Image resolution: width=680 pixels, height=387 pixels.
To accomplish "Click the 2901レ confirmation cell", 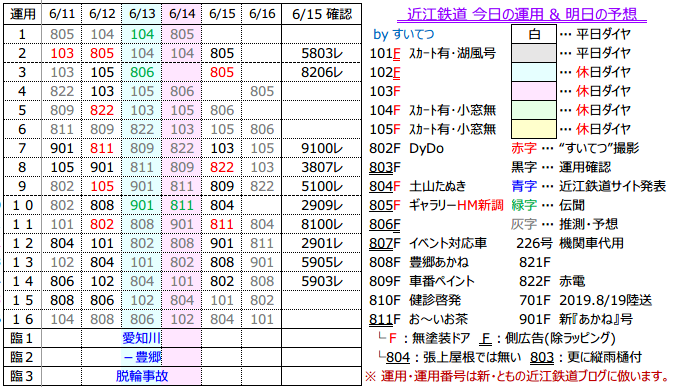I will click(x=322, y=243).
